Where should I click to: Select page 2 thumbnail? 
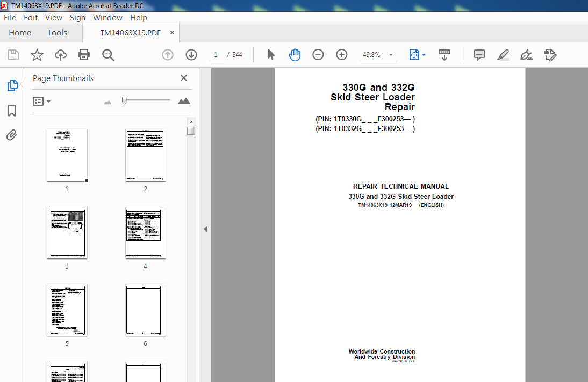[146, 155]
